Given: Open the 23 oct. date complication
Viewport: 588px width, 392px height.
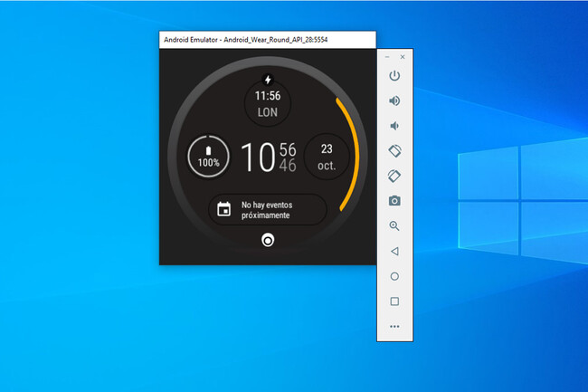Looking at the screenshot, I should tap(327, 157).
